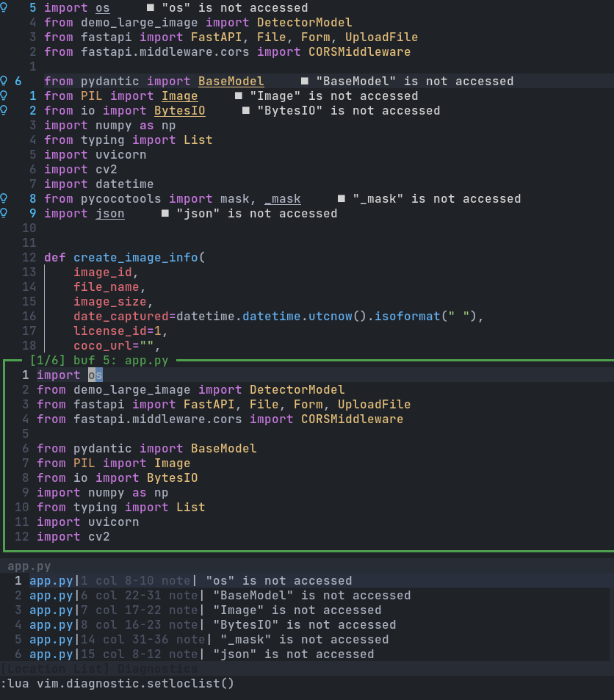Click 'CORSMiddleware' in the main editor
The width and height of the screenshot is (614, 700).
click(x=359, y=52)
